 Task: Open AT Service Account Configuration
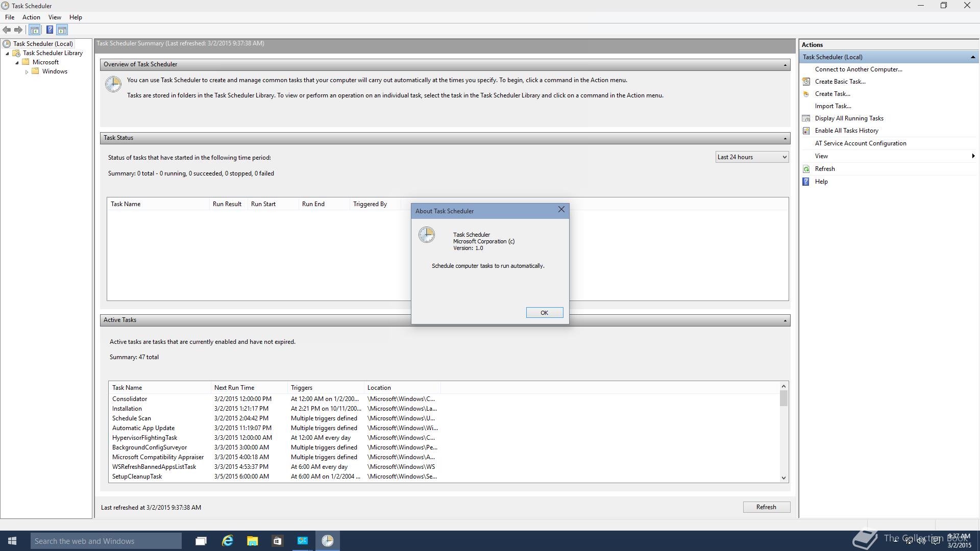click(x=861, y=143)
